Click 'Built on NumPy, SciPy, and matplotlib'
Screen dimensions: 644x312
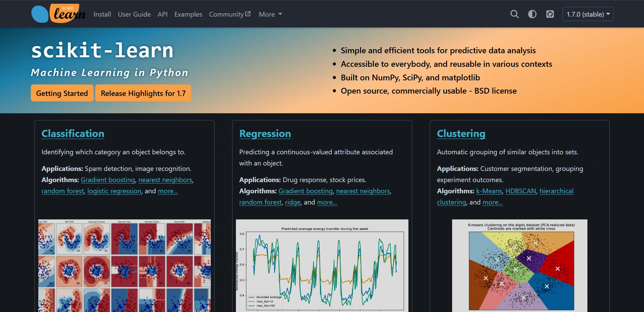pos(410,78)
